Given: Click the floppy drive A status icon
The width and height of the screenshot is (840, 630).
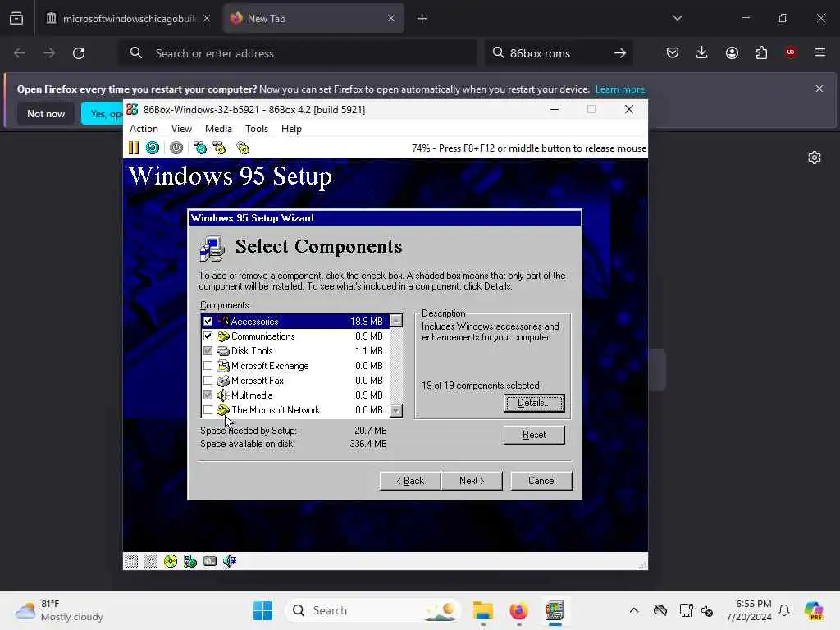Looking at the screenshot, I should [x=131, y=561].
